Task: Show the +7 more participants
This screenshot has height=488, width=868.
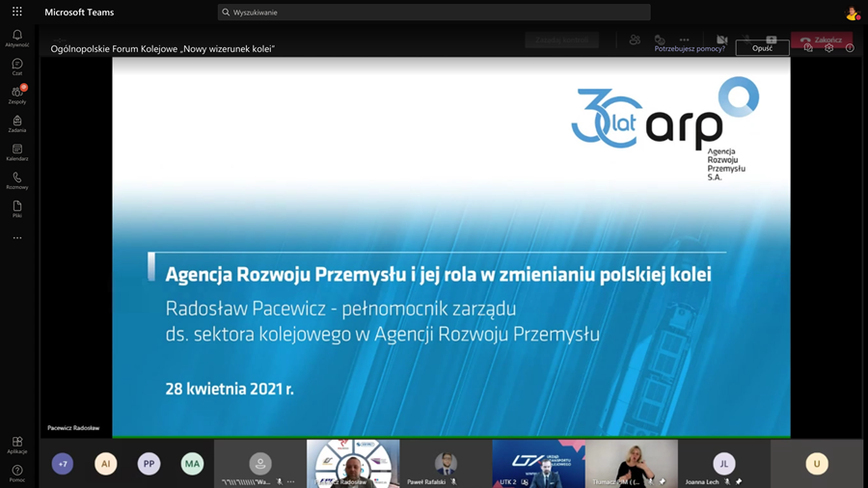Action: (x=63, y=464)
